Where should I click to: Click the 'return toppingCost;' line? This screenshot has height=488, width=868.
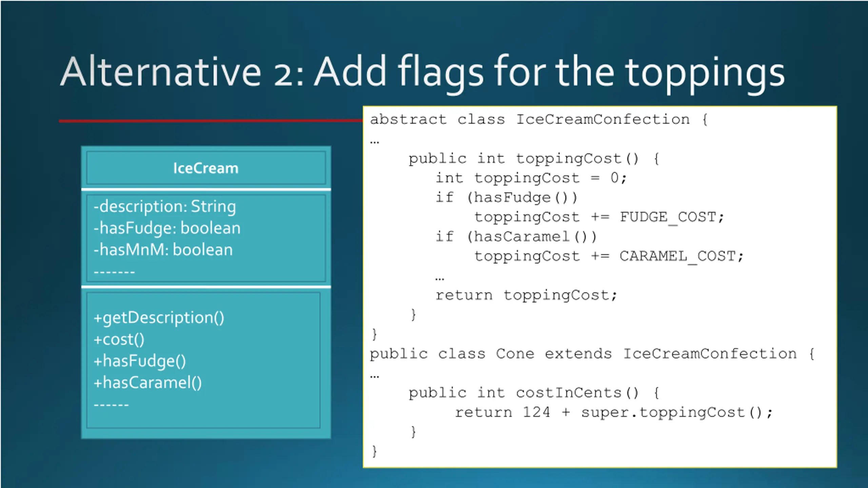(526, 296)
